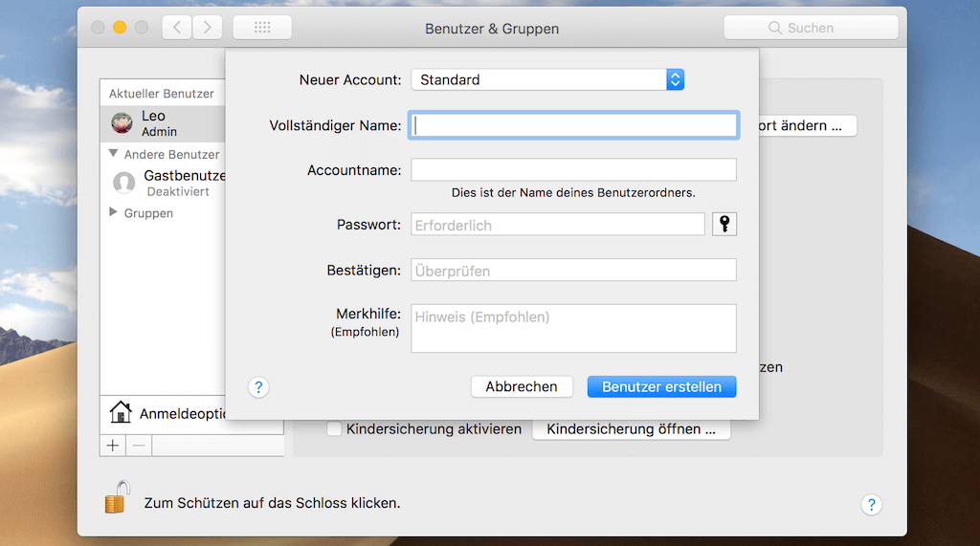Click 'Zum Schützen auf das Schloss klicken' text
The height and width of the screenshot is (546, 980).
click(x=272, y=503)
